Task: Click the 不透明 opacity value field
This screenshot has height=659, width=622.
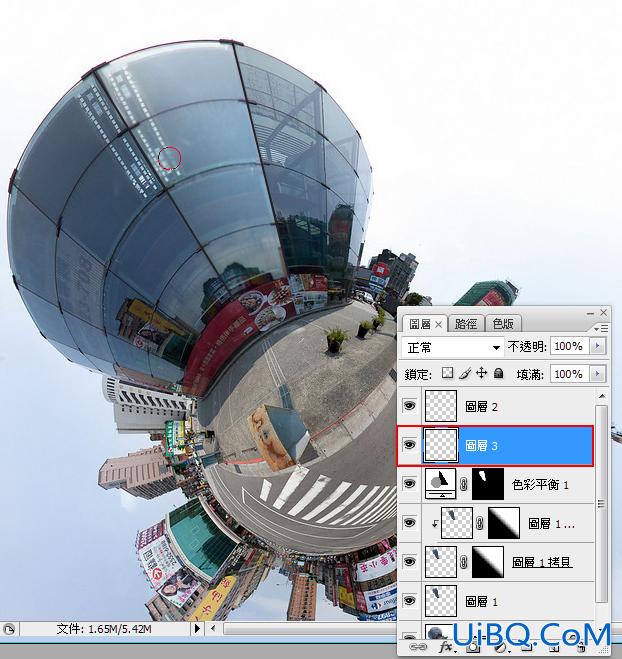Action: point(569,346)
